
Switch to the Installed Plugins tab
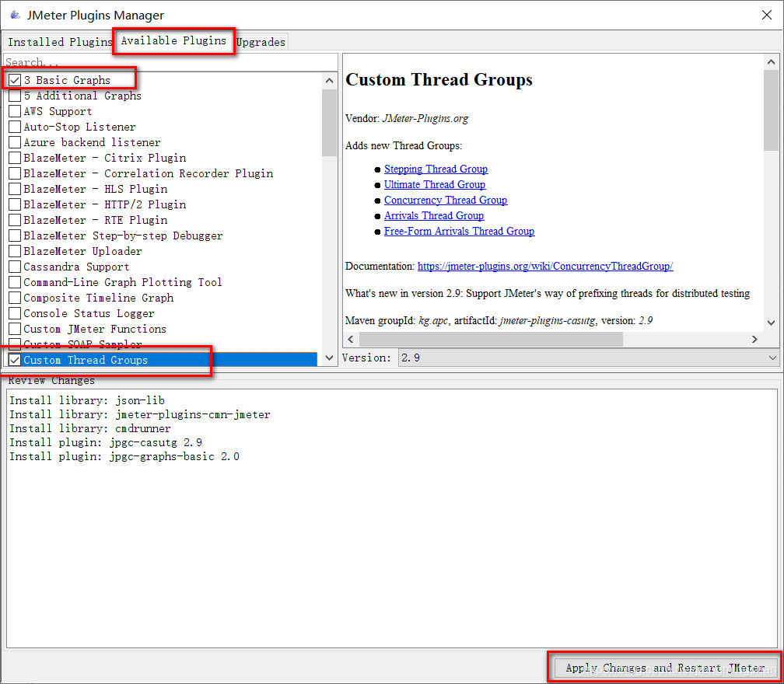pos(59,41)
